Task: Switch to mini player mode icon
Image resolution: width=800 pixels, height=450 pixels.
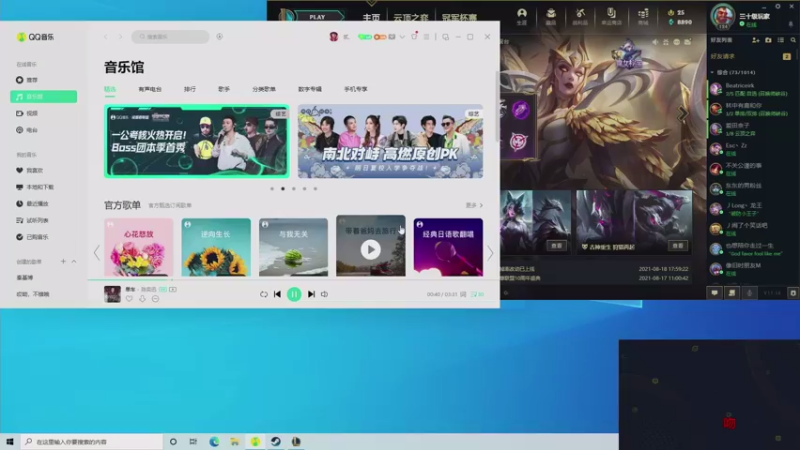Action: pyautogui.click(x=445, y=37)
